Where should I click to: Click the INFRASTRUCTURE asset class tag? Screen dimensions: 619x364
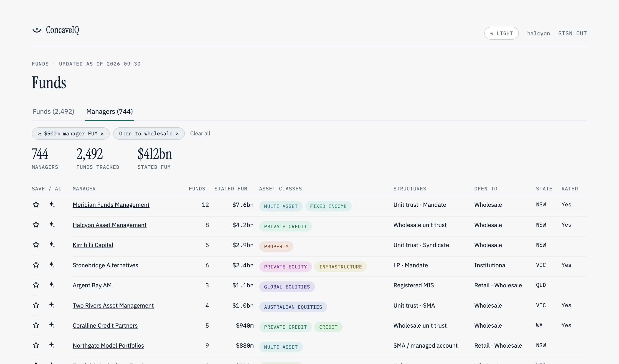coord(340,267)
